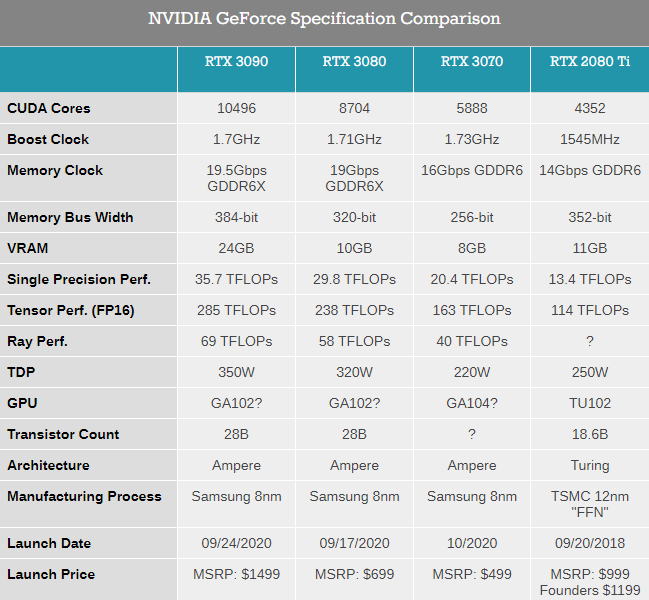The image size is (649, 600).
Task: Click the TU102 GPU value
Action: tap(590, 403)
